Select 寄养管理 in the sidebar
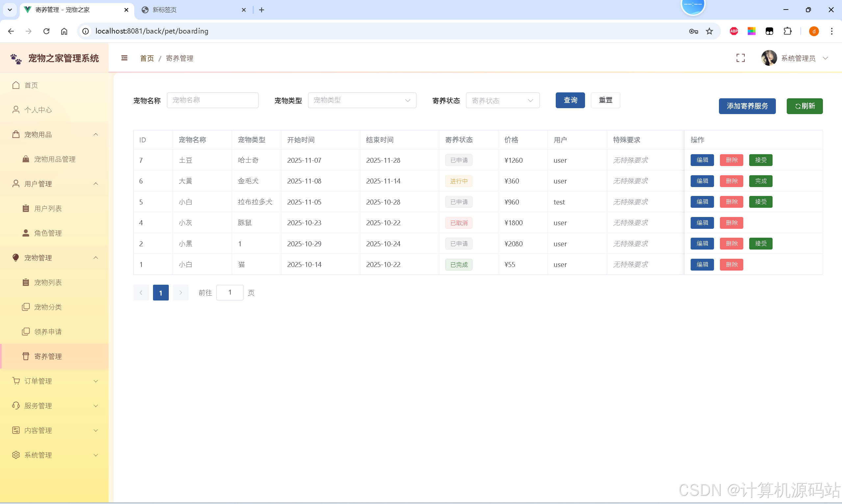The width and height of the screenshot is (842, 504). (54, 356)
